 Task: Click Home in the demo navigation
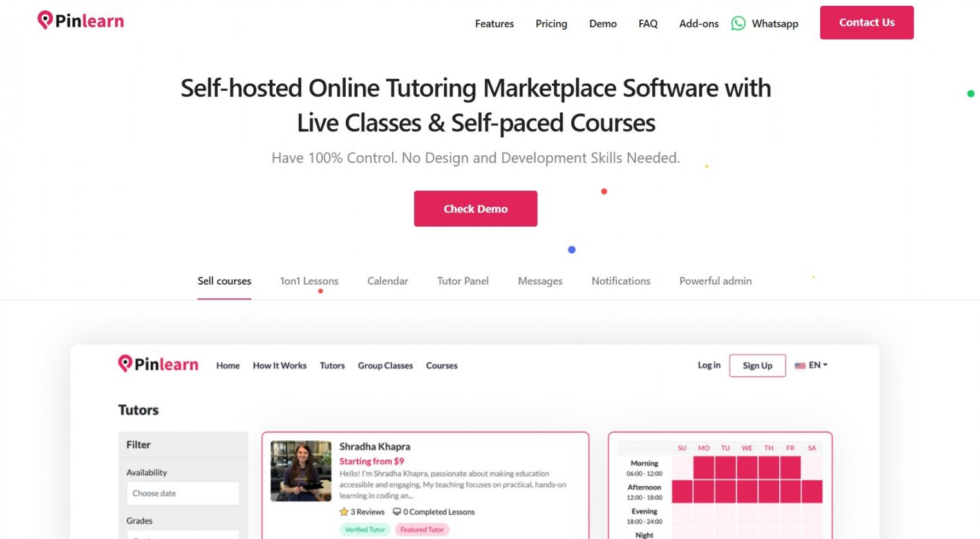pos(228,366)
